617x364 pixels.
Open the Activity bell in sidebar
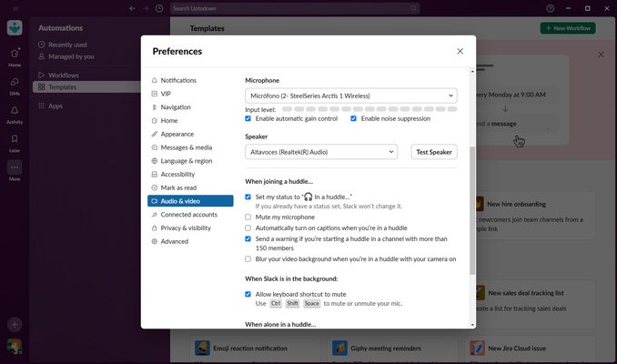[15, 115]
